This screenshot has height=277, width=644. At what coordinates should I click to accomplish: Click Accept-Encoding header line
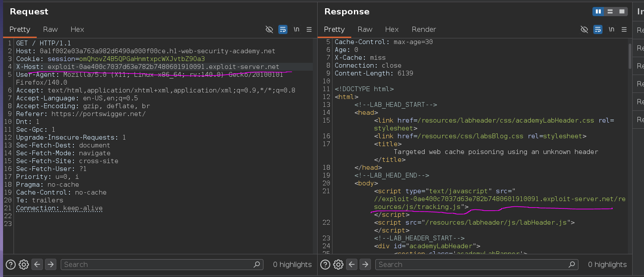pos(83,106)
